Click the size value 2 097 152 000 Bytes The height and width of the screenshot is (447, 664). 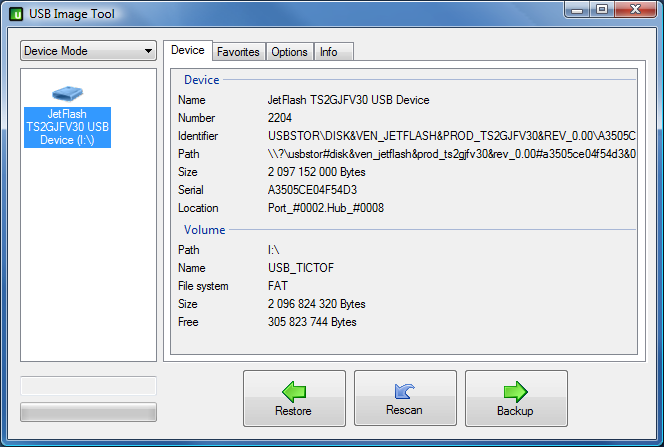[x=316, y=172]
